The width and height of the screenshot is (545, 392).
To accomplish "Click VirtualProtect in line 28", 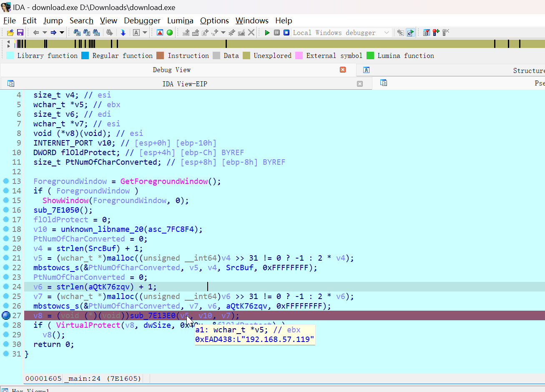I will [88, 325].
